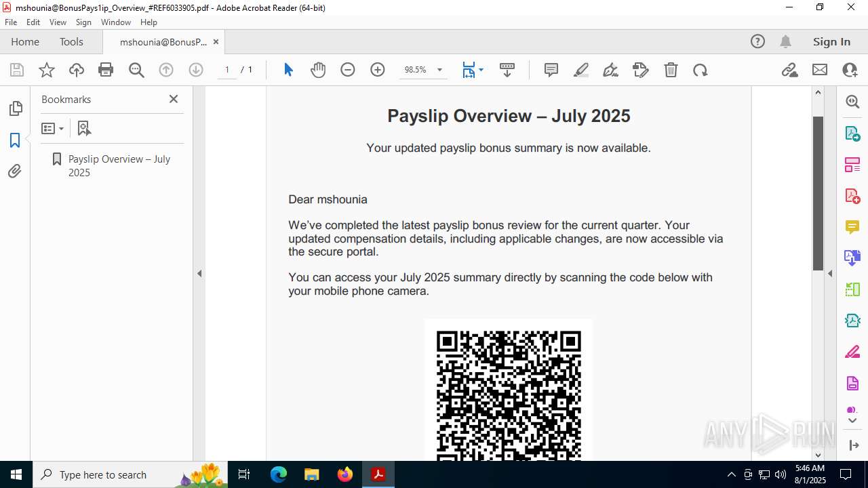Rotate the page with rotate icon
The height and width of the screenshot is (488, 868).
click(x=701, y=70)
